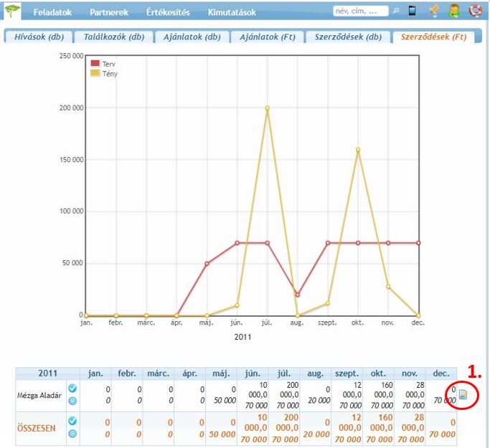Select the Találkozók (db) tab
The image size is (490, 448).
click(109, 37)
